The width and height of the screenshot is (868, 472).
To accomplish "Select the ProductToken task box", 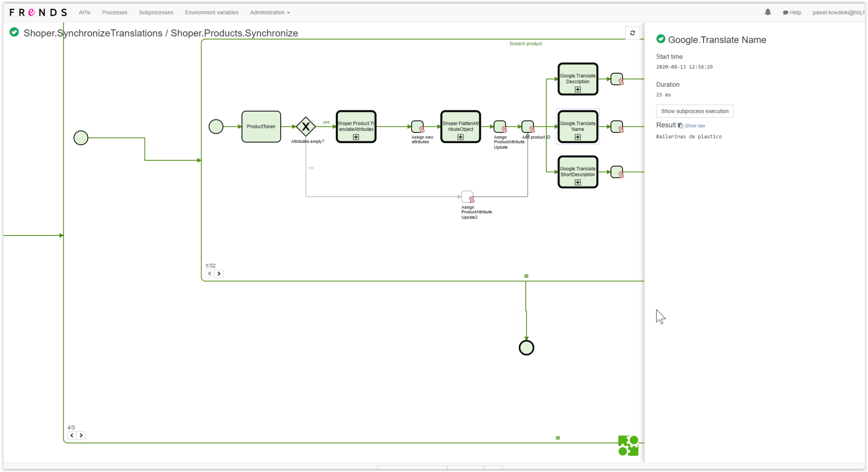I will pos(261,126).
